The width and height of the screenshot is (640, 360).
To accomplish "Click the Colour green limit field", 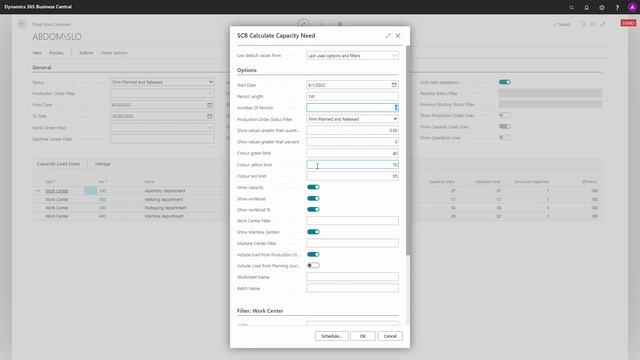I will pos(352,153).
